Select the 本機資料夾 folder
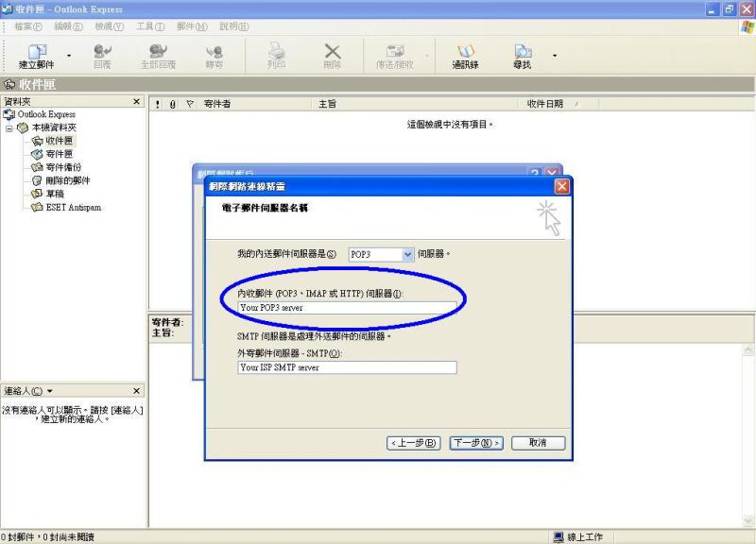 (54, 127)
